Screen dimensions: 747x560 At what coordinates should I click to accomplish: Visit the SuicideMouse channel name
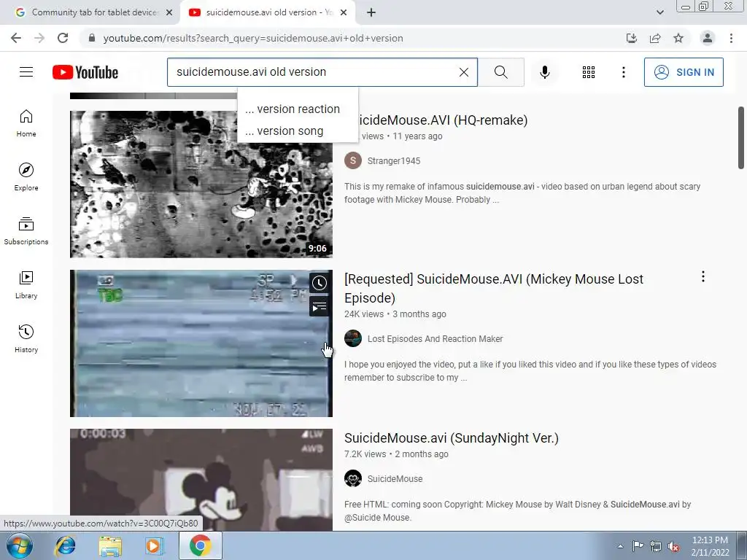[395, 478]
